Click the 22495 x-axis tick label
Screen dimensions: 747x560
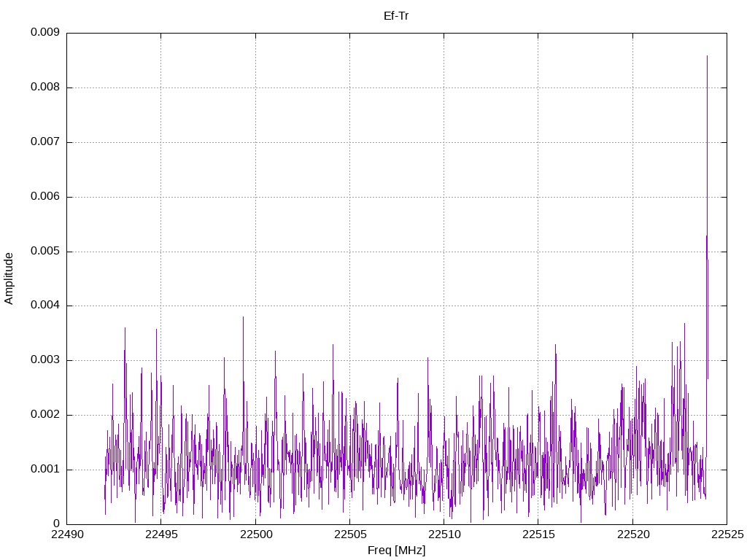(161, 535)
